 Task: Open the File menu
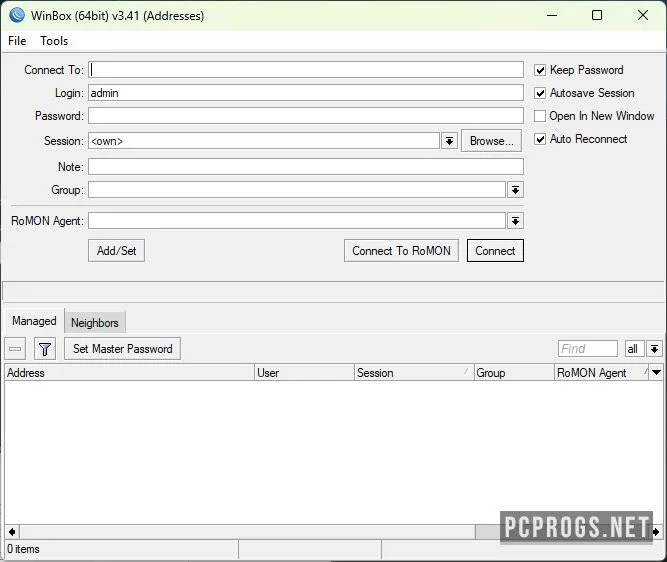17,41
